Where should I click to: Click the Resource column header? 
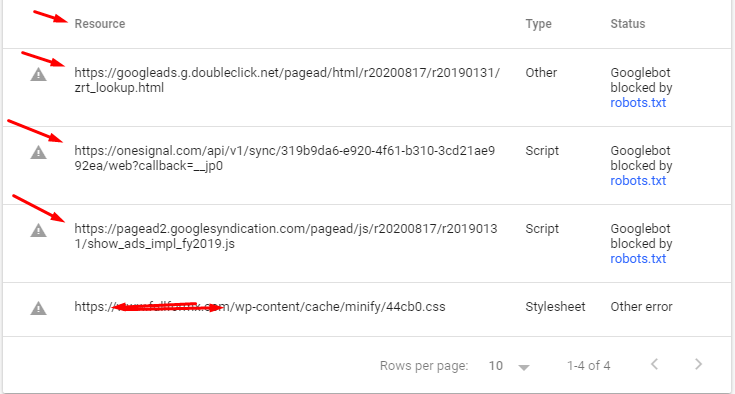[x=100, y=24]
